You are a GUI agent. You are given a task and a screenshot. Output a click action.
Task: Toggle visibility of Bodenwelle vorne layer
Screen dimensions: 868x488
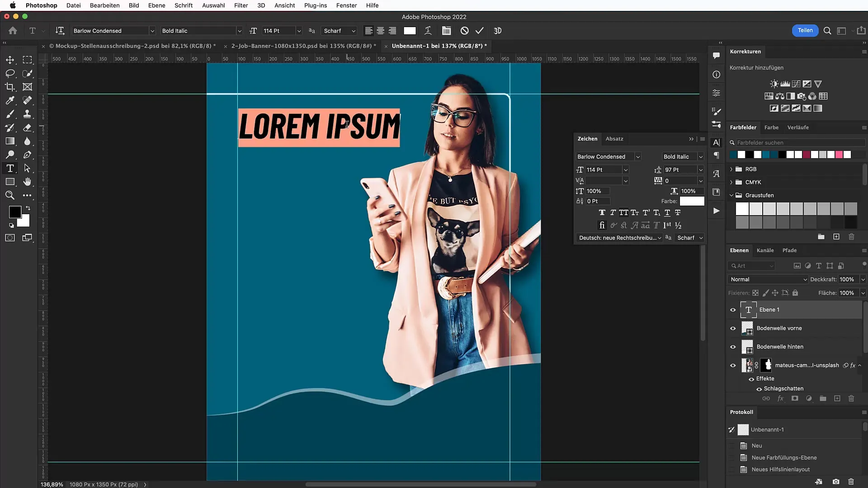(x=733, y=328)
